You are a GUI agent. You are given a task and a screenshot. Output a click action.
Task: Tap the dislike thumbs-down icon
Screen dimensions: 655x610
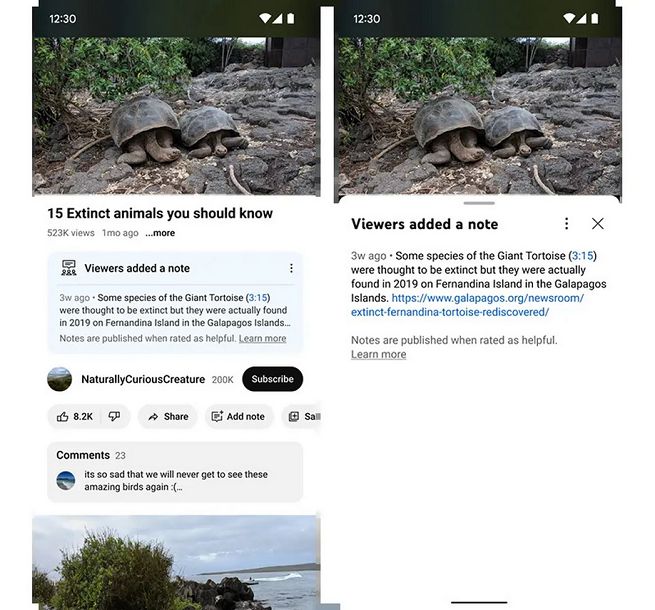click(114, 416)
